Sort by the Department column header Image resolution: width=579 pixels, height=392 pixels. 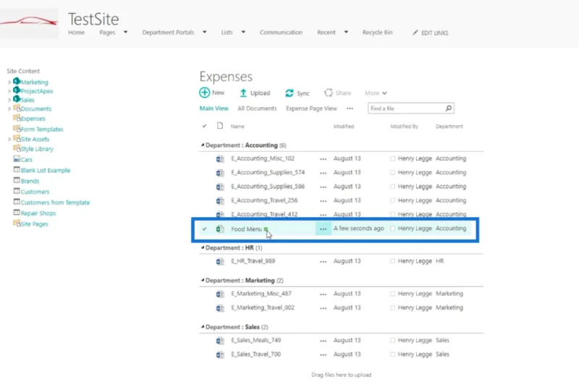pyautogui.click(x=449, y=127)
